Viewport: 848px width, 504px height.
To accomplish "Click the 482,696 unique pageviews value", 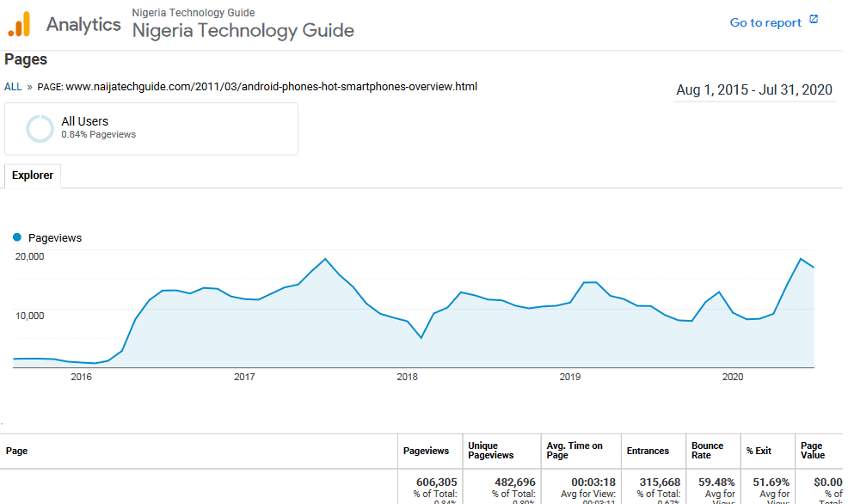I will [x=515, y=482].
